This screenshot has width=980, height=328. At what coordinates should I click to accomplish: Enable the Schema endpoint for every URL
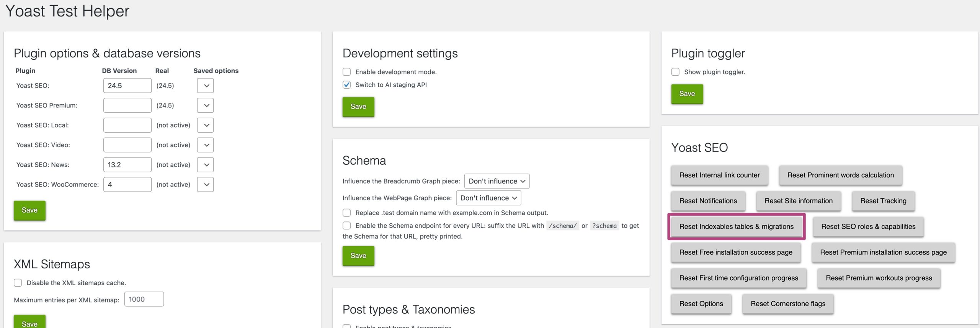click(x=346, y=226)
